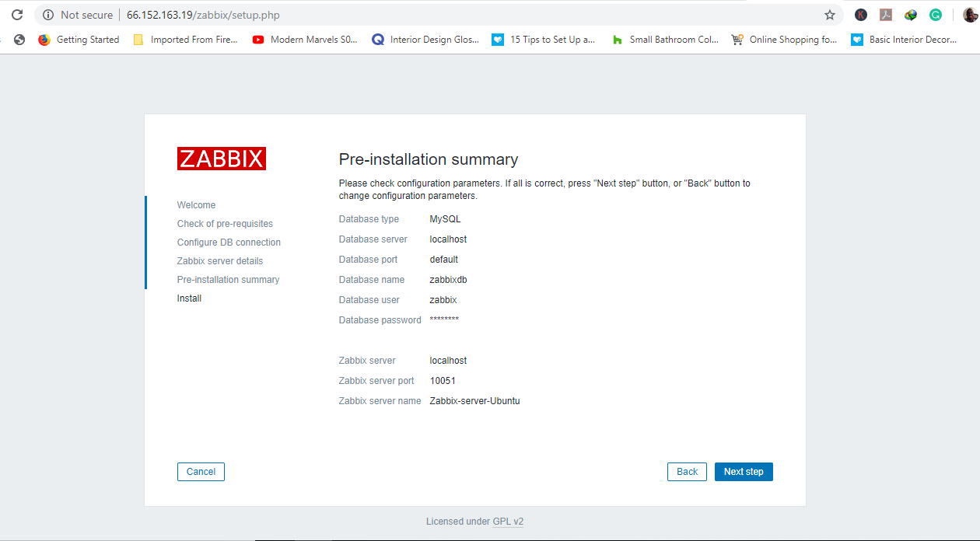Click the MySQL database type value
This screenshot has height=541, width=980.
tap(445, 219)
